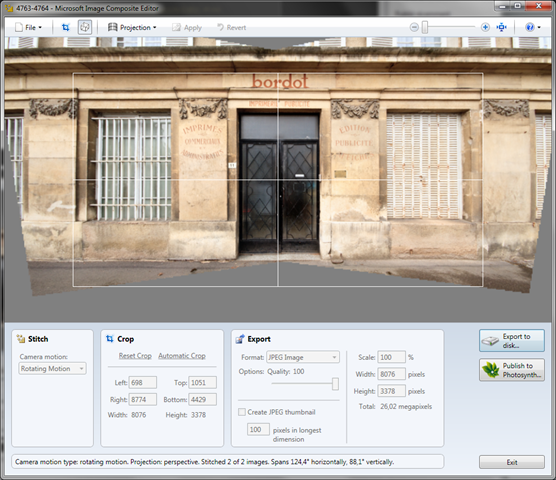Click the Revert toolbar button
This screenshot has height=480, width=556.
[x=232, y=27]
